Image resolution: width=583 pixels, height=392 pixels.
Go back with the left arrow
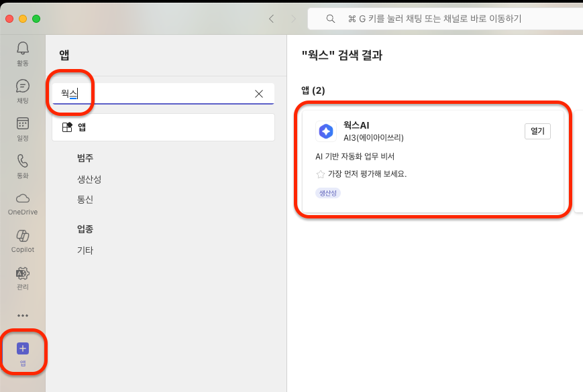tap(272, 19)
